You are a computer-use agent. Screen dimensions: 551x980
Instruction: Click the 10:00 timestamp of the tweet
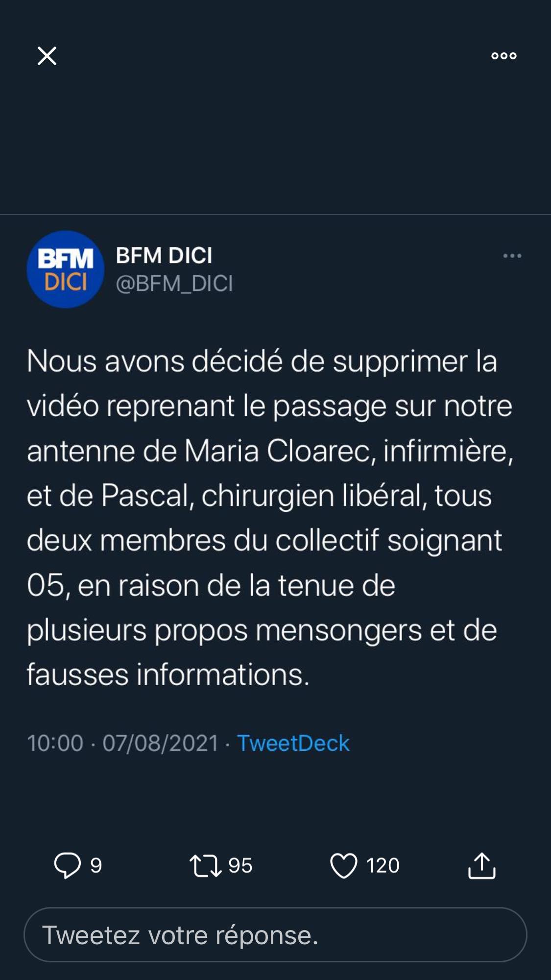coord(55,743)
